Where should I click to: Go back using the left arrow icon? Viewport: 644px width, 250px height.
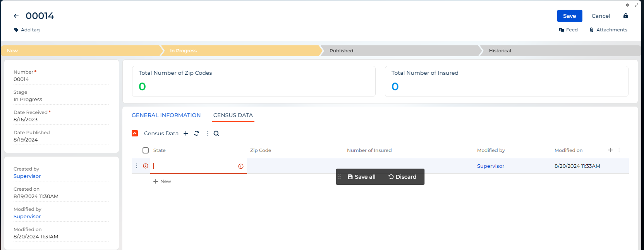click(16, 16)
